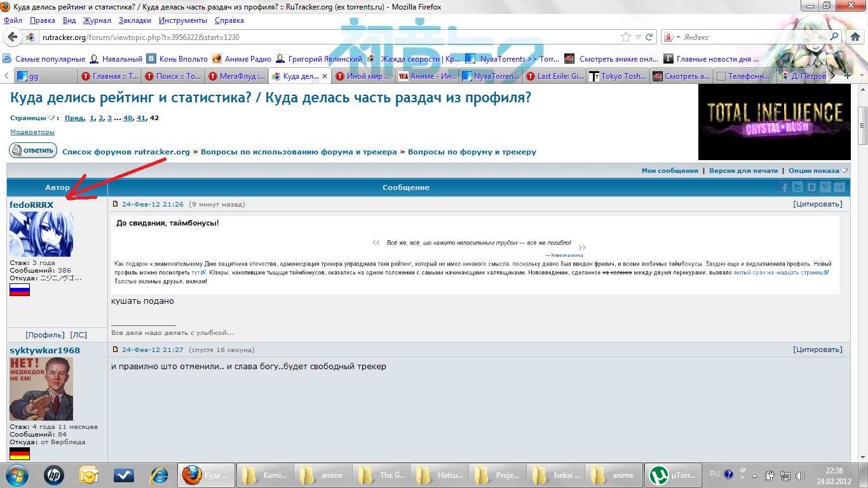The height and width of the screenshot is (488, 868).
Task: Share the topic via the VKontakte icon
Action: point(811,187)
